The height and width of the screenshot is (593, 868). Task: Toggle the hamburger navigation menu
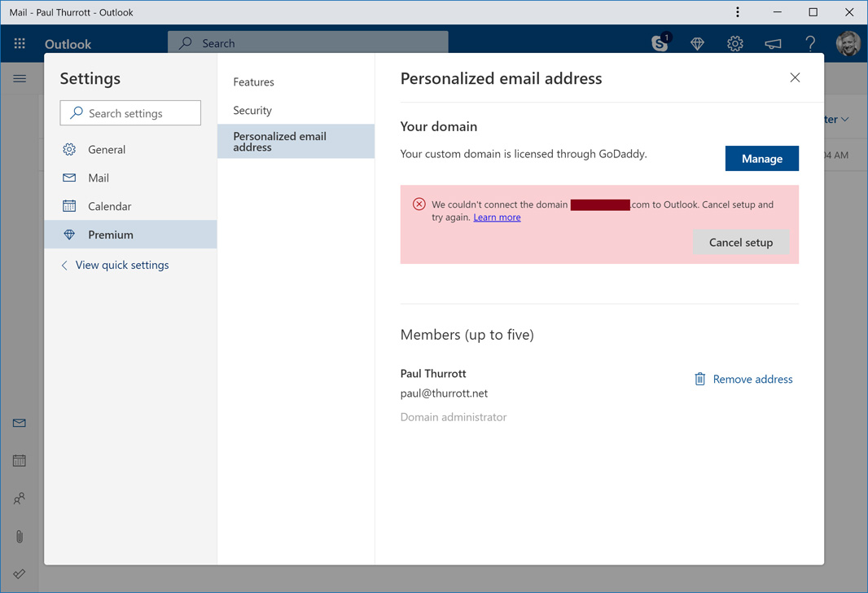pyautogui.click(x=20, y=79)
